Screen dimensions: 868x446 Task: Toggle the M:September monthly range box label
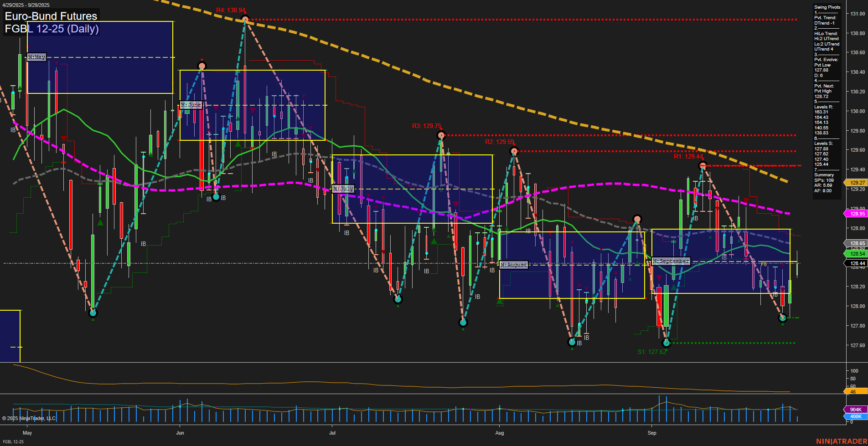click(671, 261)
